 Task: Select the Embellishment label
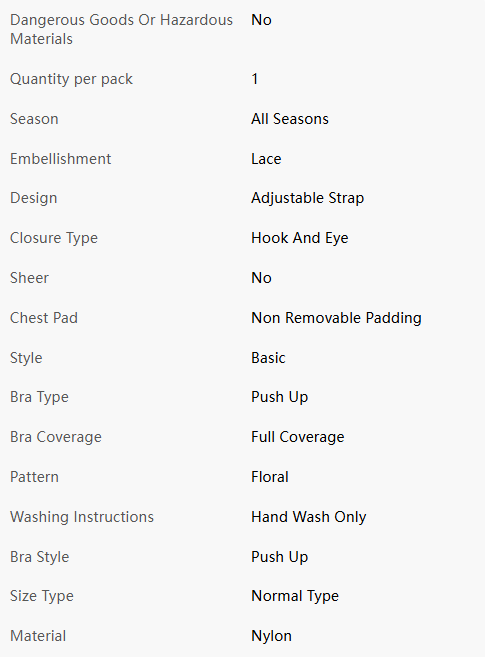coord(61,159)
